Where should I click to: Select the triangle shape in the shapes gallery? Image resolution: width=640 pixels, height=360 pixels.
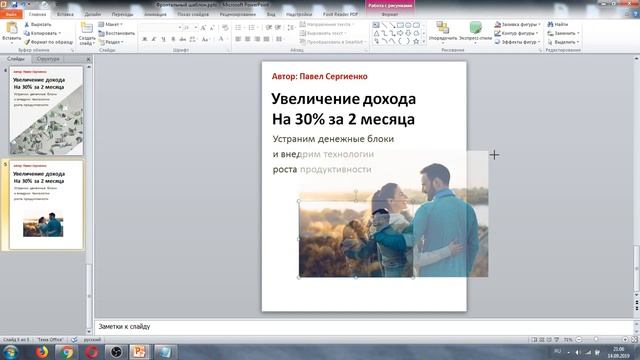coord(376,33)
